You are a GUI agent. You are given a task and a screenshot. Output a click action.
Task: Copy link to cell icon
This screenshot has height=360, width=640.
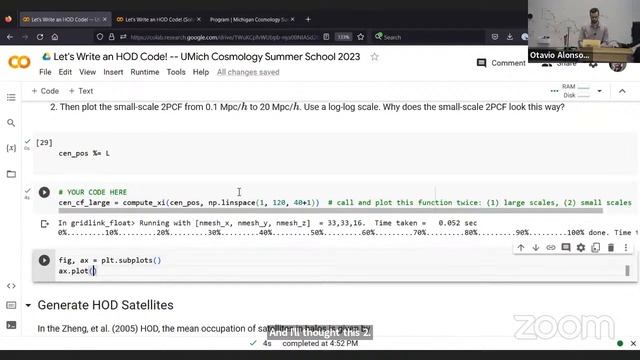click(x=551, y=247)
